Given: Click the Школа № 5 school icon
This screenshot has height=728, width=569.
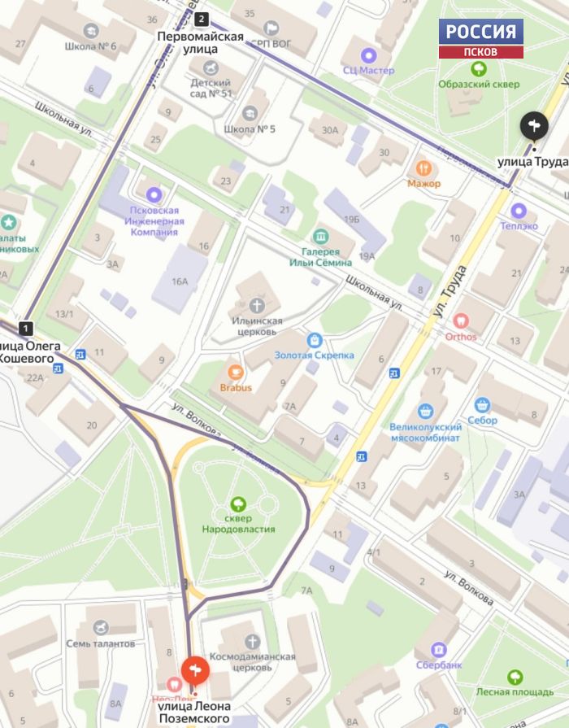Looking at the screenshot, I should (250, 113).
